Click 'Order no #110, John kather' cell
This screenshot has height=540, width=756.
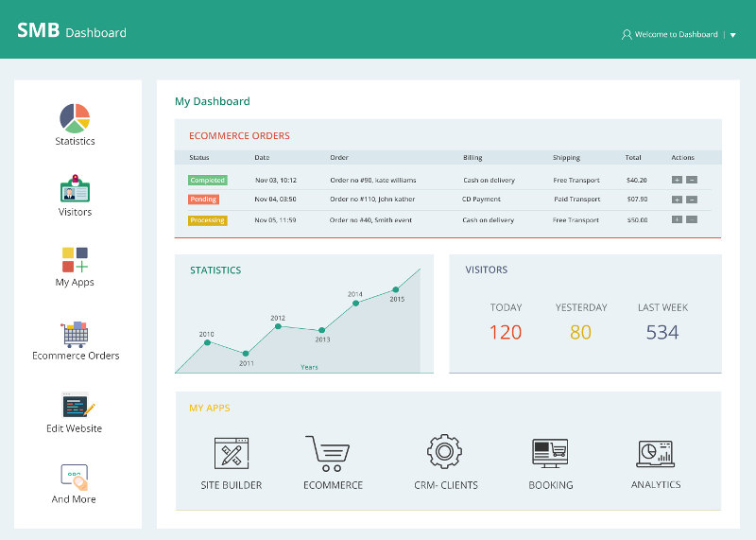click(372, 199)
